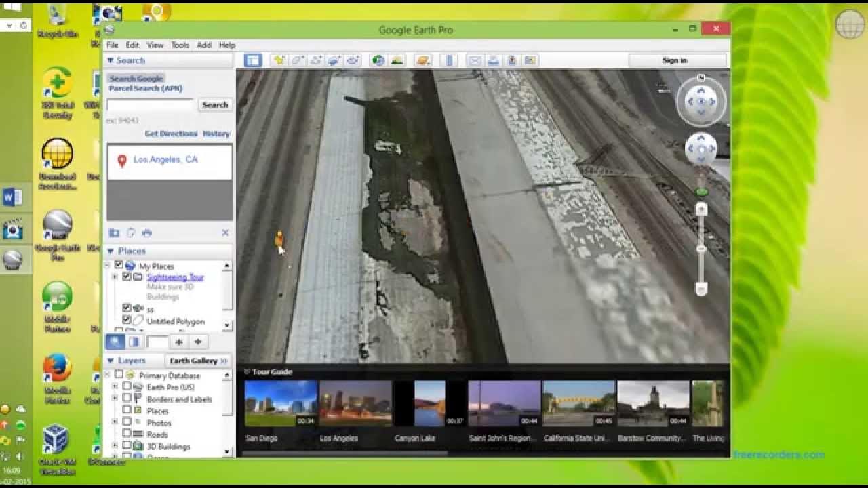Move selected place down arrow button

[x=197, y=342]
